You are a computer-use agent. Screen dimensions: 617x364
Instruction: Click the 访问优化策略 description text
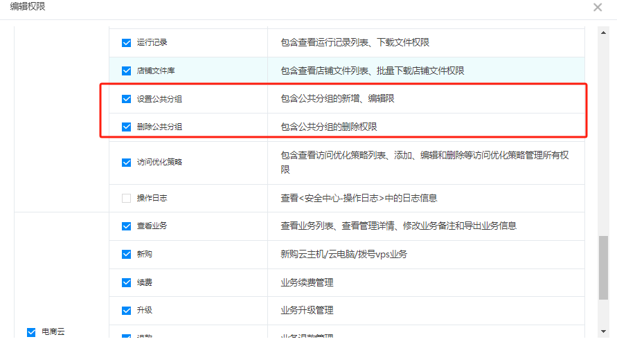tap(424, 163)
